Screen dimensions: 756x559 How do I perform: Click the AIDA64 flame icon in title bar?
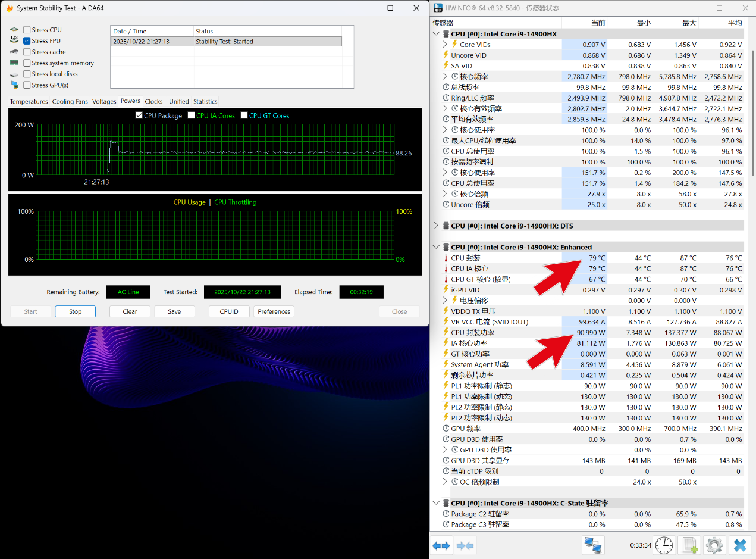tap(10, 8)
